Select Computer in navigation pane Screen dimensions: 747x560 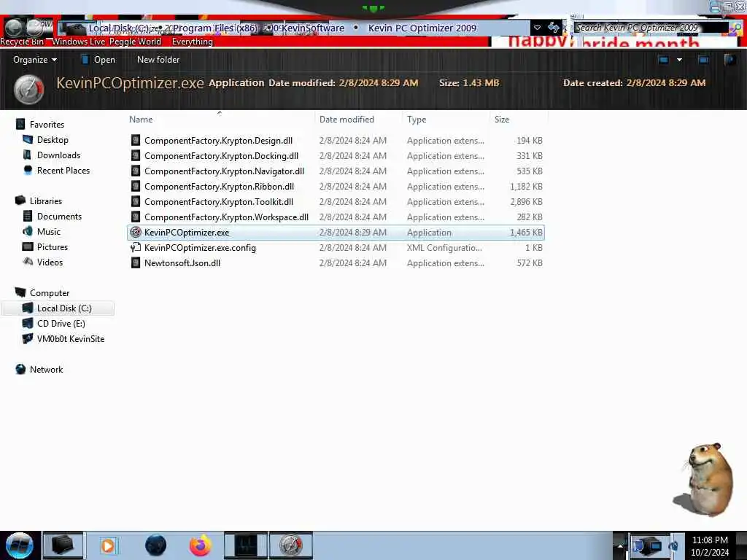(x=50, y=293)
